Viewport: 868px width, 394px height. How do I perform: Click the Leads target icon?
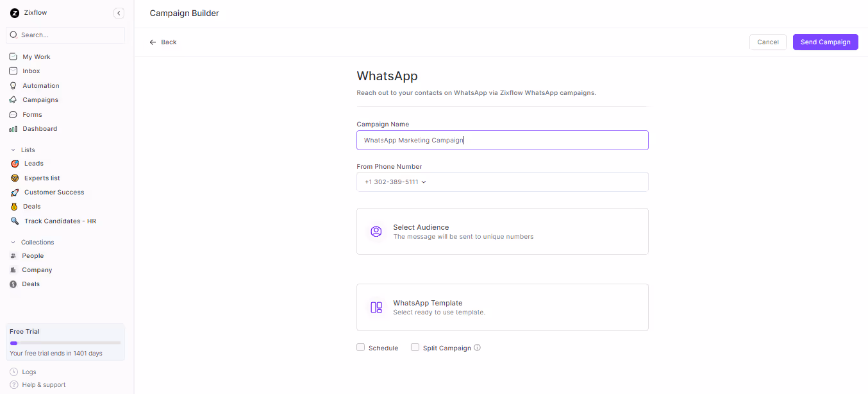(15, 163)
